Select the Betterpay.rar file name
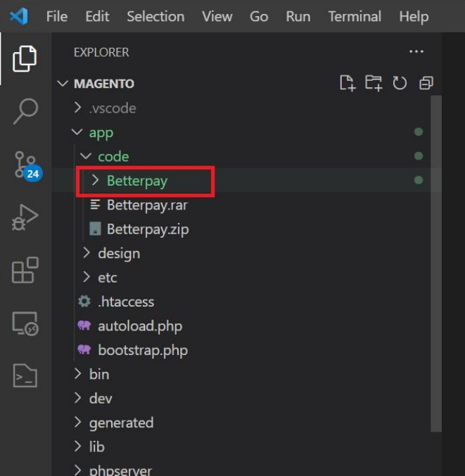 tap(147, 205)
